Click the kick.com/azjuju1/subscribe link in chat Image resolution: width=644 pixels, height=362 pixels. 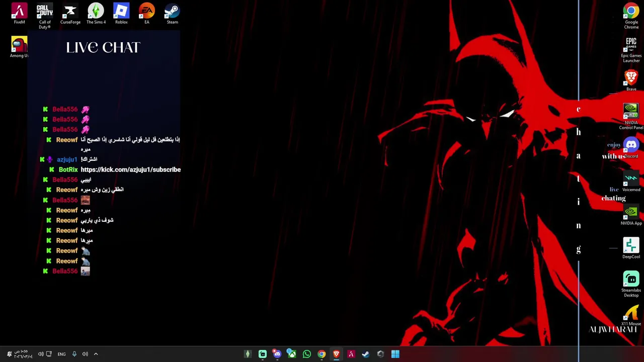pos(130,169)
